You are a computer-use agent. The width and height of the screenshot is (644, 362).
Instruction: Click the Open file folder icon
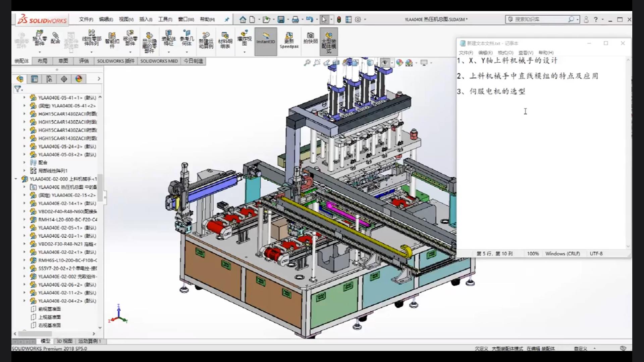[x=266, y=19]
